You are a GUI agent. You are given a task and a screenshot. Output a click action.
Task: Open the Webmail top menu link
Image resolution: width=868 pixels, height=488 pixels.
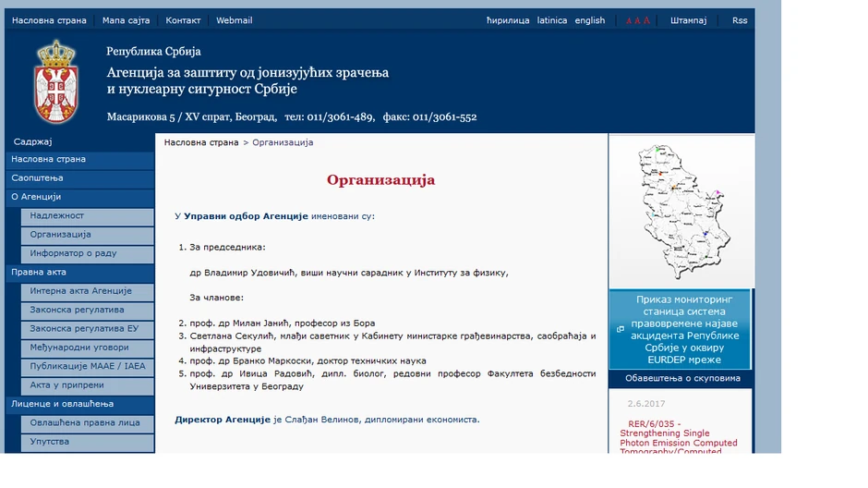pyautogui.click(x=234, y=20)
